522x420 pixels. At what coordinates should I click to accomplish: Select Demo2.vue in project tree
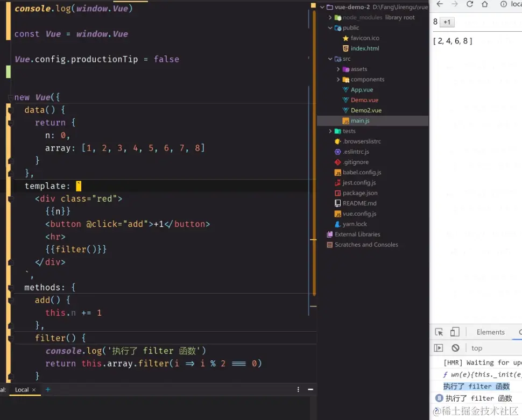coord(366,110)
